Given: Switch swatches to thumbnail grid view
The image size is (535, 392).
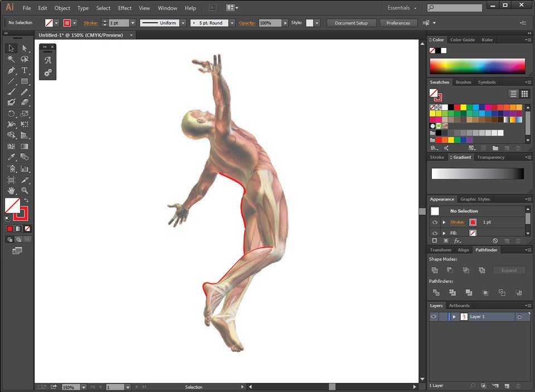Looking at the screenshot, I should click(524, 94).
